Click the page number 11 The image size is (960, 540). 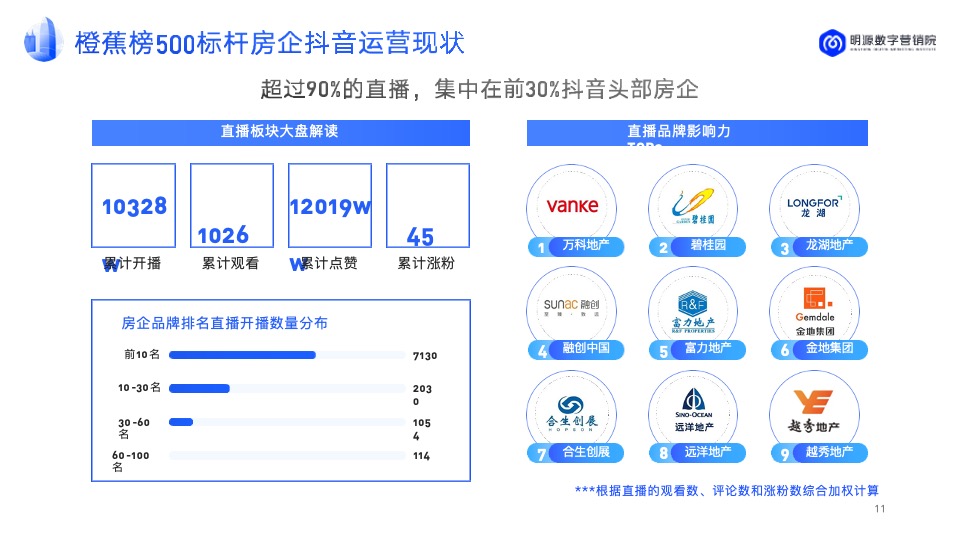[x=880, y=509]
